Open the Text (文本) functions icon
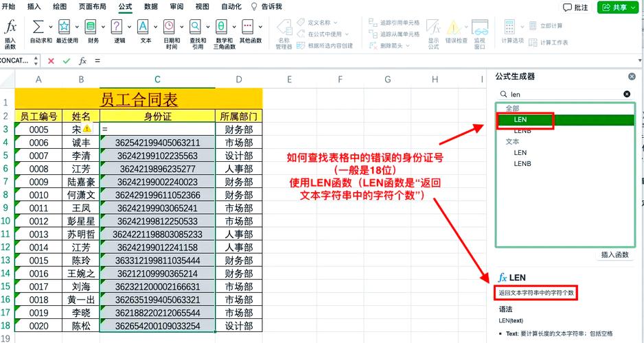644x343 pixels. (143, 27)
